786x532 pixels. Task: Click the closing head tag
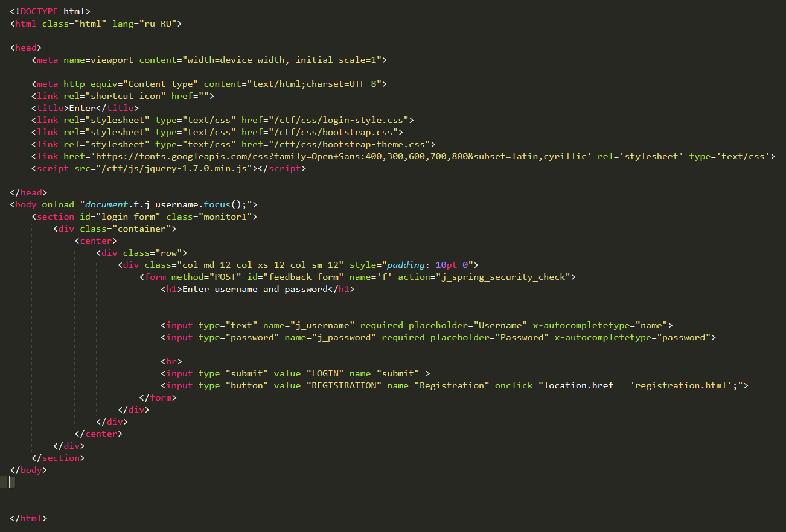(28, 192)
